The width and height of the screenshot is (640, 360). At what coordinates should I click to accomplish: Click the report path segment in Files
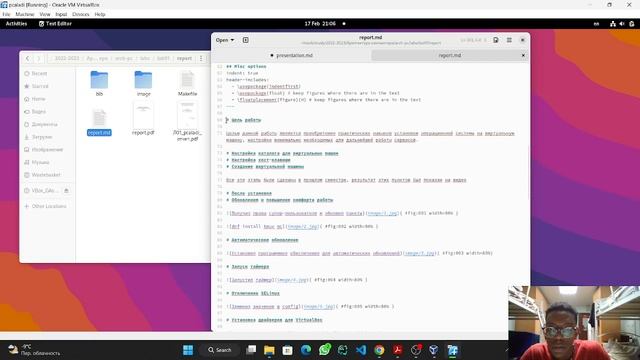[x=184, y=58]
